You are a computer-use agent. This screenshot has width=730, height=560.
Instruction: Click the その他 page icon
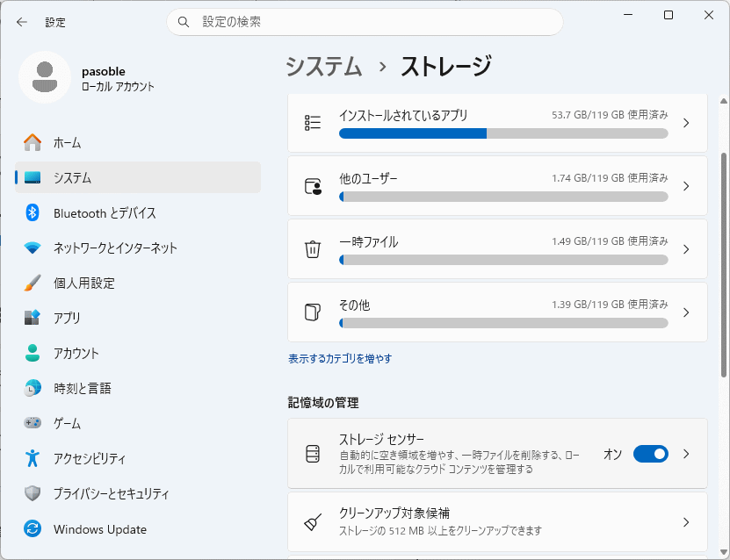pos(313,312)
